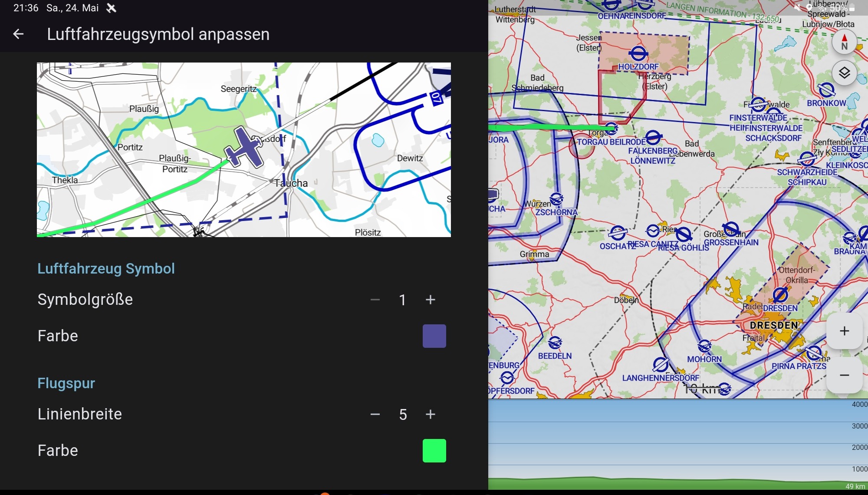Viewport: 868px width, 495px height.
Task: Increase Linienbreite value
Action: 430,414
